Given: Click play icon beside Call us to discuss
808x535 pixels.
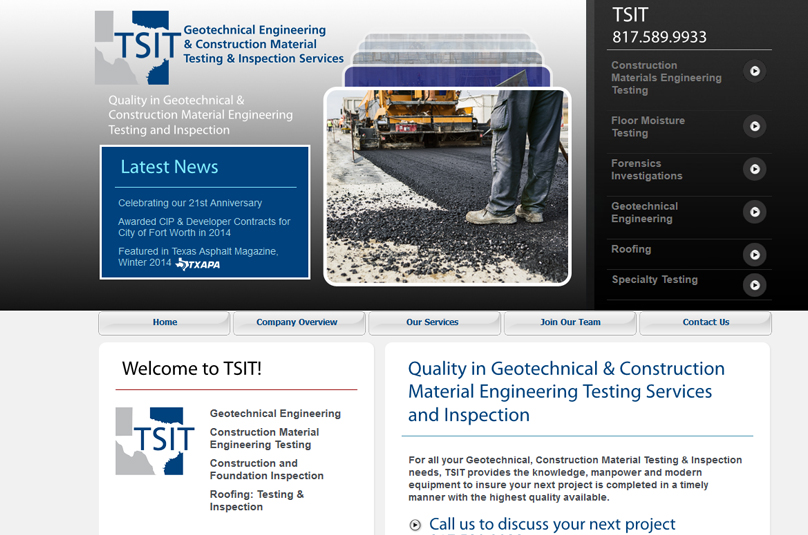Looking at the screenshot, I should tap(415, 525).
